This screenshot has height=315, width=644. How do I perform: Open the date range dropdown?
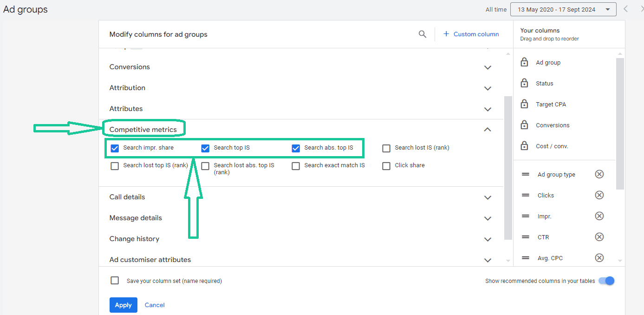[x=563, y=9]
